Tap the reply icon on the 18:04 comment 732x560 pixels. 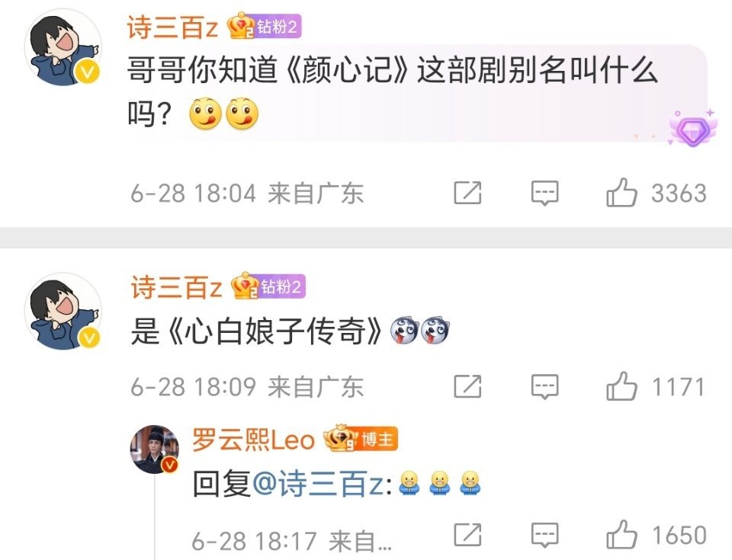(544, 193)
